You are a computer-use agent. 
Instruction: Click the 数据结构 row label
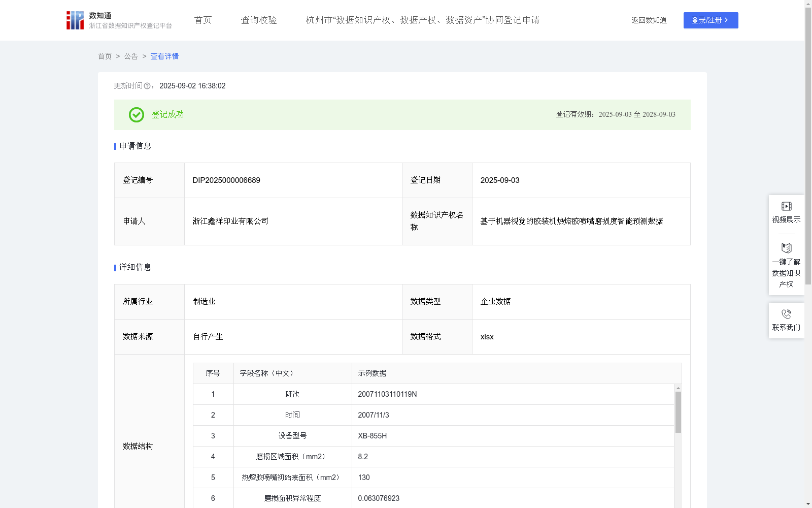(x=138, y=446)
